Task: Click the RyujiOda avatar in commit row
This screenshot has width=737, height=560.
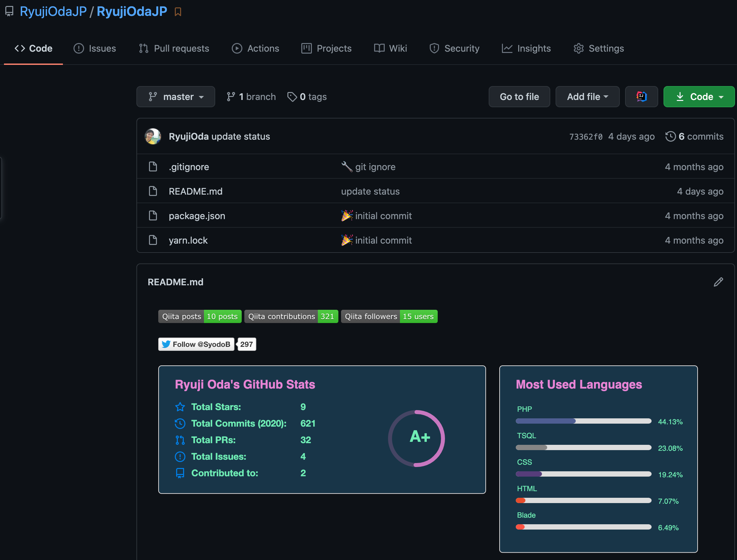Action: coord(153,136)
